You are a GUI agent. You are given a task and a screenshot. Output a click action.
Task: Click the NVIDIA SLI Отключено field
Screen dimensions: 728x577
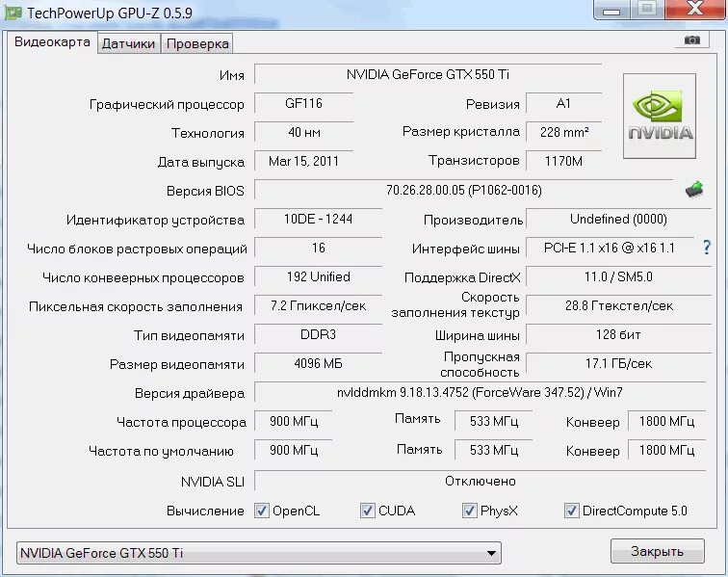(x=480, y=481)
